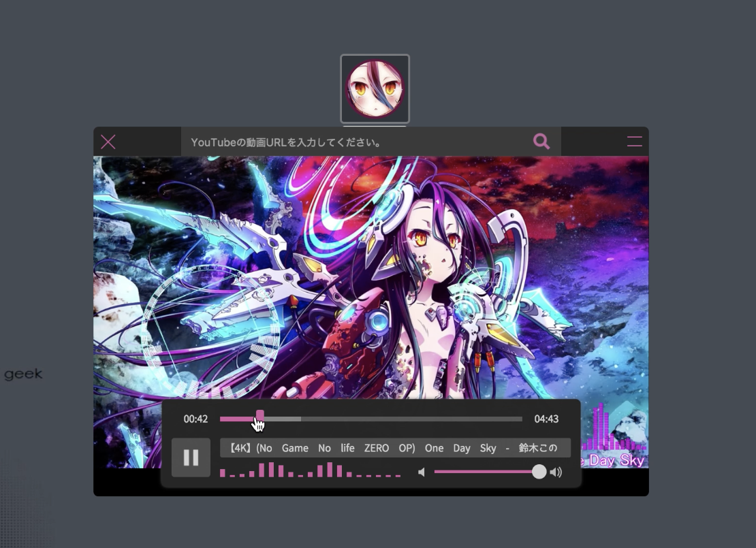
Task: Click the magnifier search icon
Action: click(541, 141)
